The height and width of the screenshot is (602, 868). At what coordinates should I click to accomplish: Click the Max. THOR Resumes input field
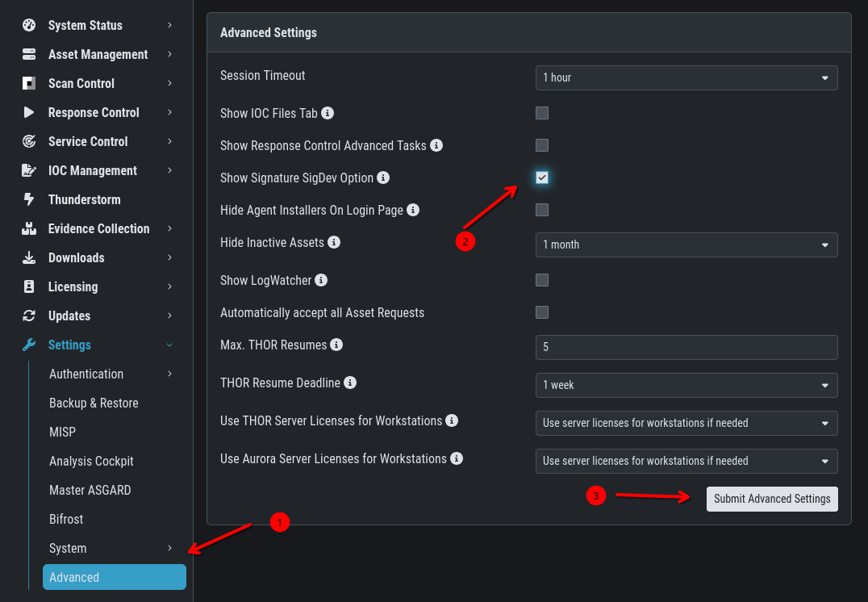point(686,347)
